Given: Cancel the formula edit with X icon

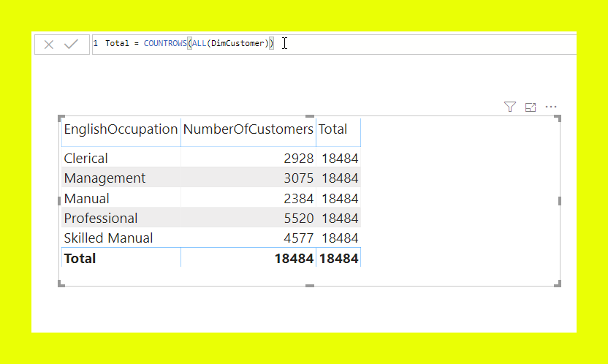Looking at the screenshot, I should point(49,45).
